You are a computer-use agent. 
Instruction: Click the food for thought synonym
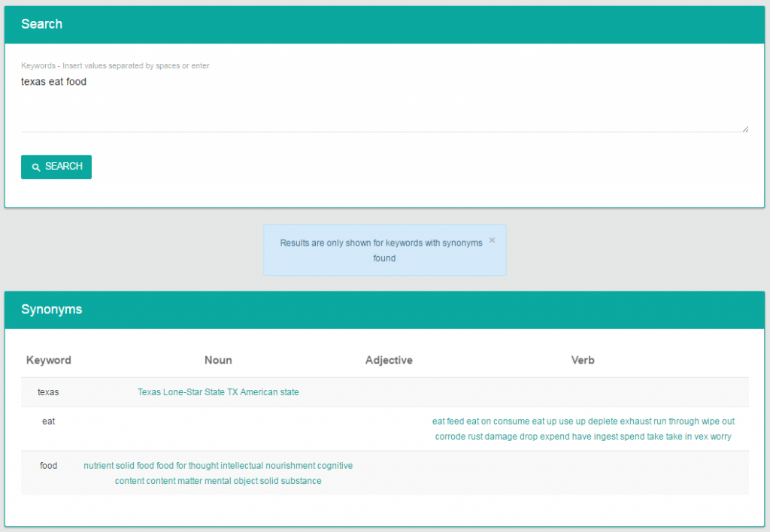pos(187,465)
